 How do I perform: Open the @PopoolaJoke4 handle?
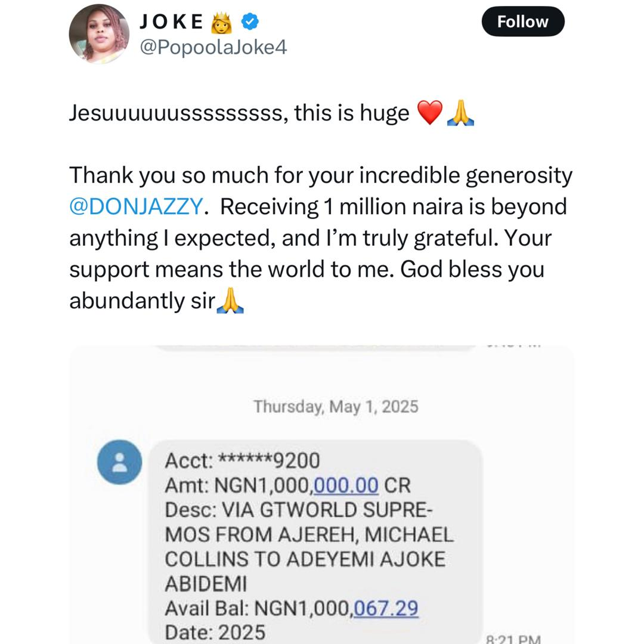[213, 47]
